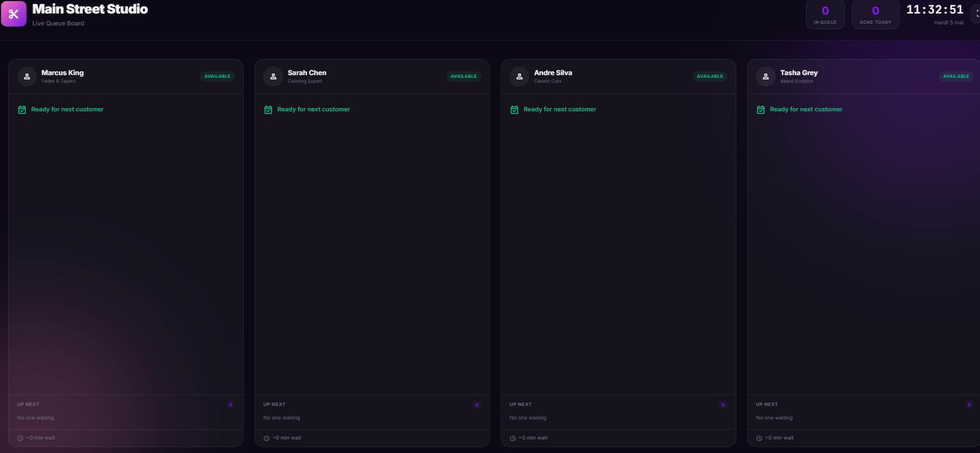This screenshot has width=980, height=453.
Task: Open the Done Today counter
Action: [x=875, y=15]
